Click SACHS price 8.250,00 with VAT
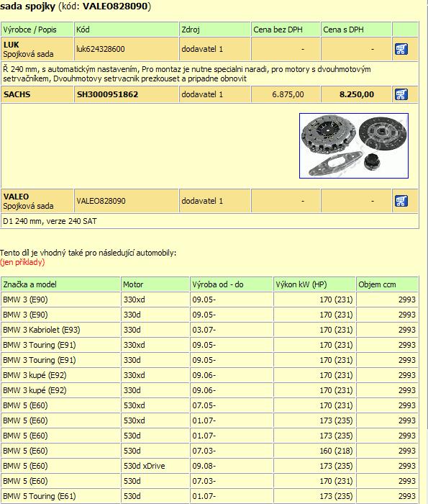This screenshot has width=428, height=504. 356,94
